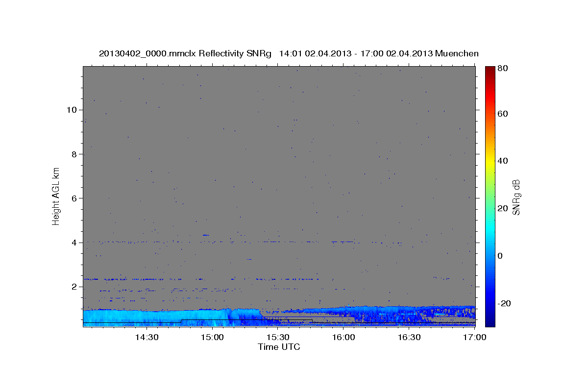
Task: Click the 16:00 time tick label
Action: coord(343,337)
